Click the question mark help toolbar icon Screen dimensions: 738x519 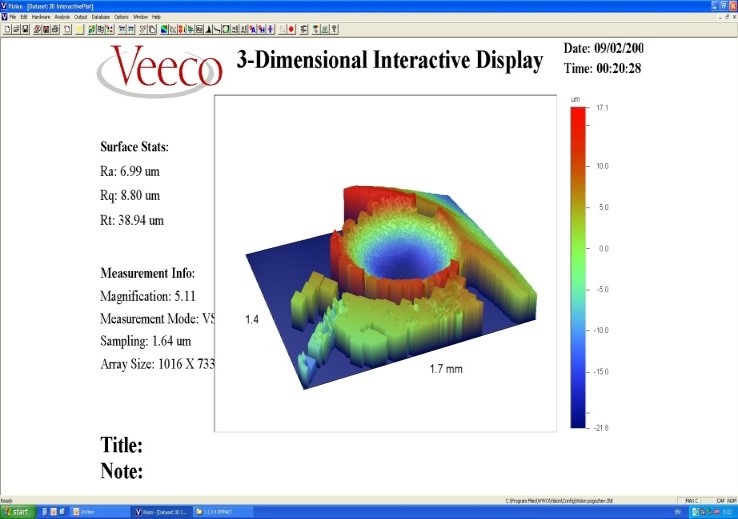pyautogui.click(x=334, y=29)
